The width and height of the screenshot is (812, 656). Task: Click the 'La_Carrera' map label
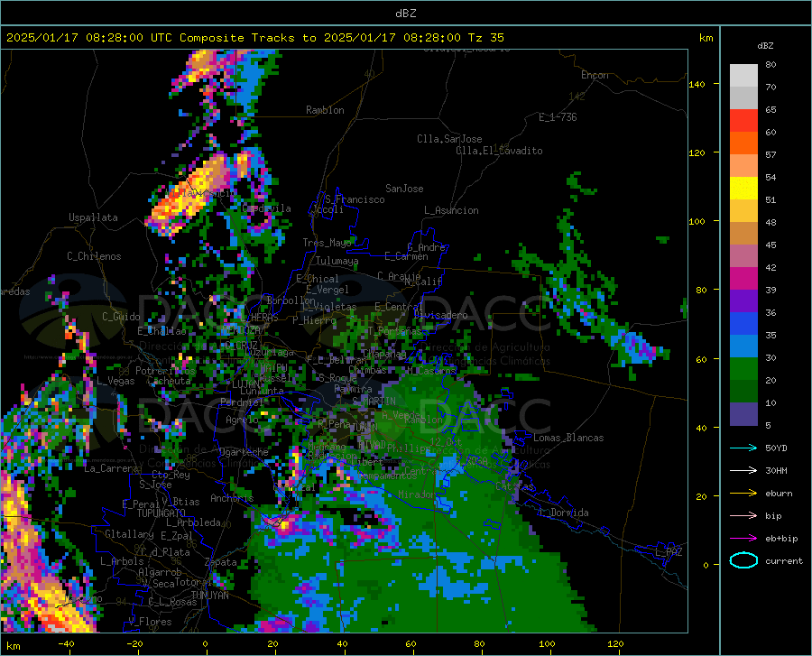pos(111,468)
